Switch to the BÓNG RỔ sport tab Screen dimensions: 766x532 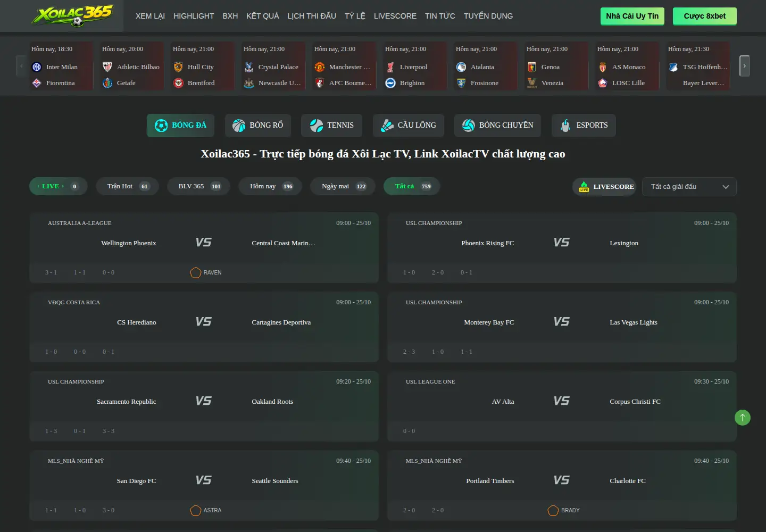(258, 126)
